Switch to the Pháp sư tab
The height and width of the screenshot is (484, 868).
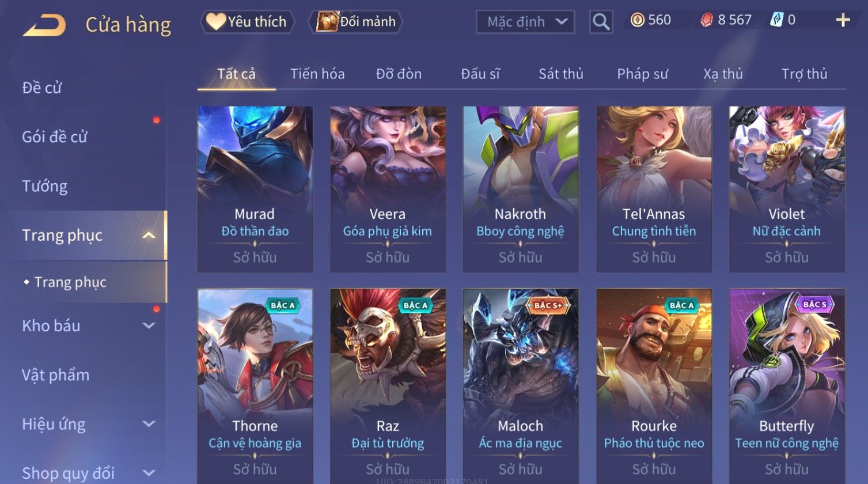(x=642, y=74)
